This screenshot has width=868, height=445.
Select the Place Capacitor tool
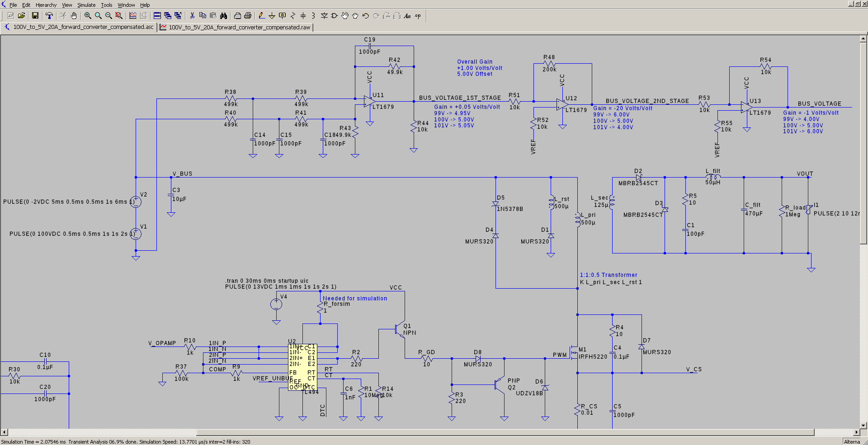click(x=303, y=16)
